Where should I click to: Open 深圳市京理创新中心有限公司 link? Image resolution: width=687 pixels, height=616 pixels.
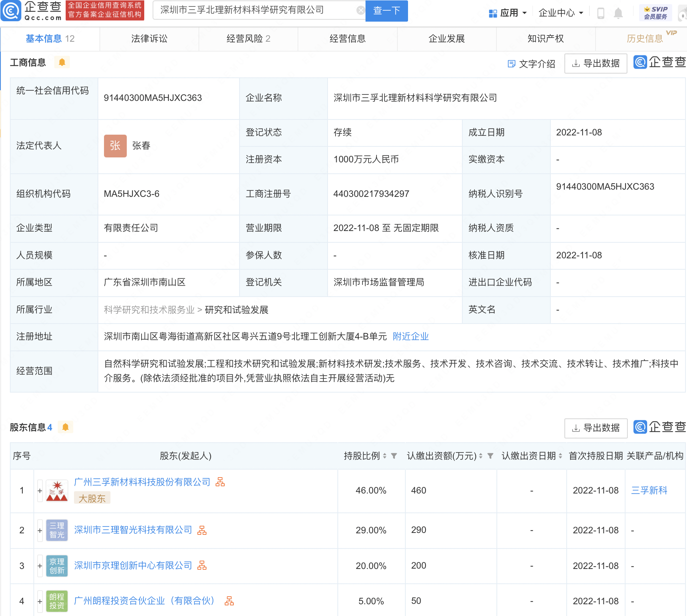[x=133, y=566]
